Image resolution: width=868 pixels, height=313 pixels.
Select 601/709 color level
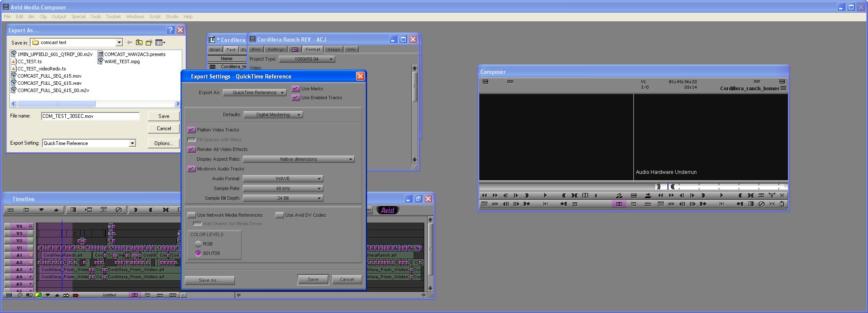click(198, 253)
